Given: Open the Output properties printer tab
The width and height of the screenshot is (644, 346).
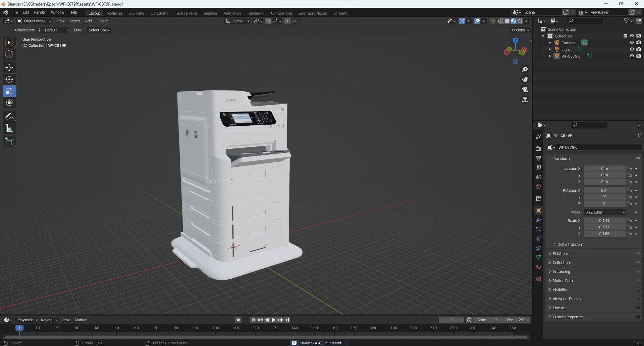Looking at the screenshot, I should (538, 158).
